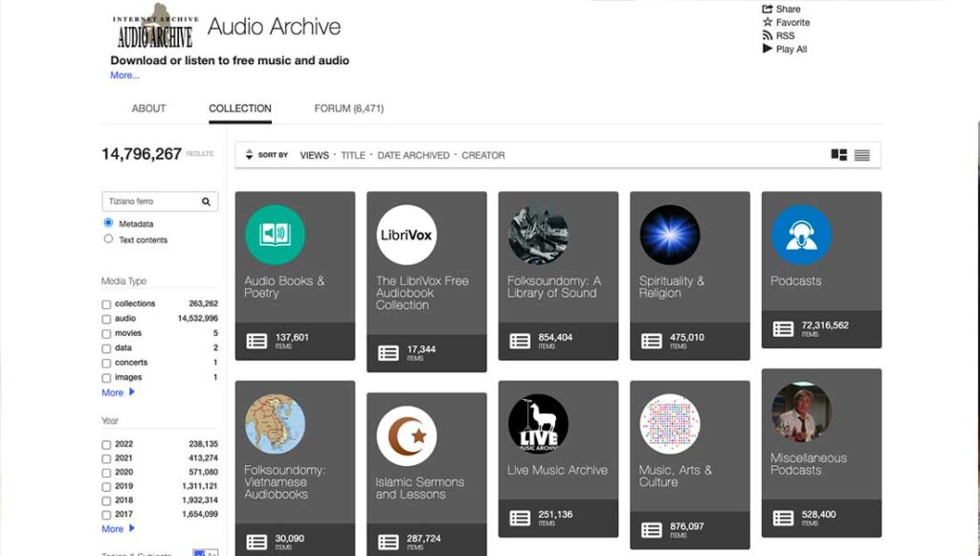Open Islamic Sermons crescent icon
Viewport: 980px width, 556px height.
click(x=406, y=436)
